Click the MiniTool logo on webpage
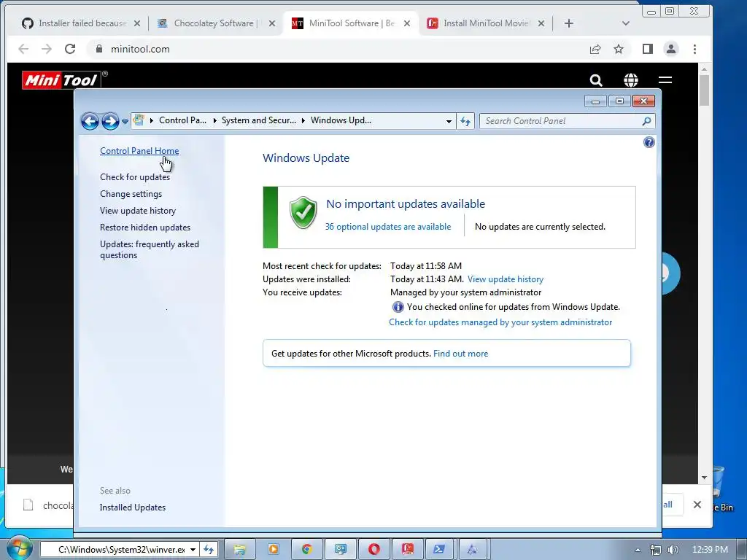The image size is (747, 560). coord(65,79)
